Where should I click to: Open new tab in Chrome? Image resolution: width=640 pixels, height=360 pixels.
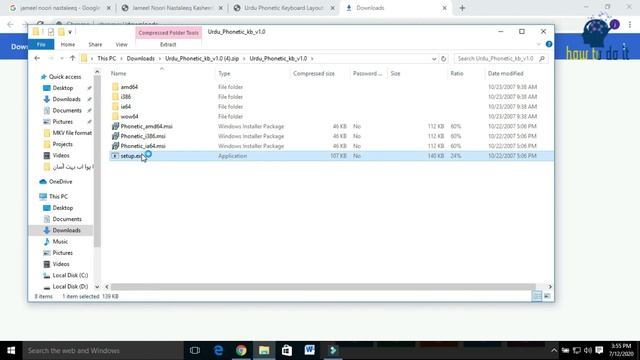pyautogui.click(x=462, y=8)
